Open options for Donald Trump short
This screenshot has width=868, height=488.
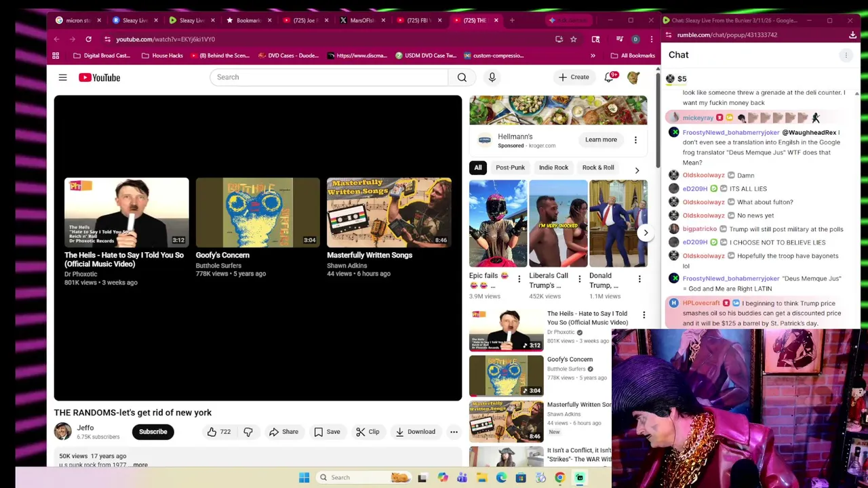coord(639,279)
